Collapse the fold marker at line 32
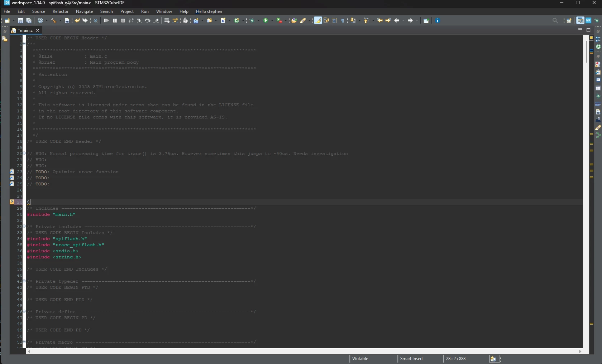Viewport: 602px width, 364px height. (x=24, y=227)
